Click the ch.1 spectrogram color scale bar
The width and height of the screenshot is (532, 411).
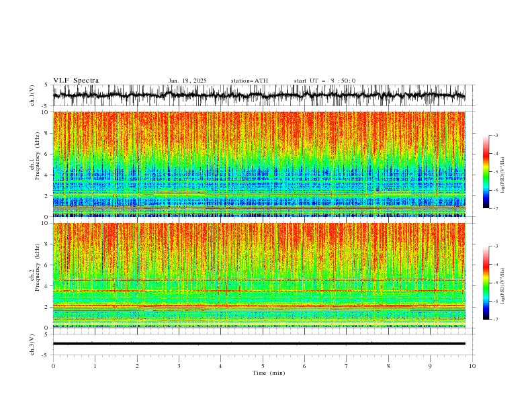[x=486, y=172]
